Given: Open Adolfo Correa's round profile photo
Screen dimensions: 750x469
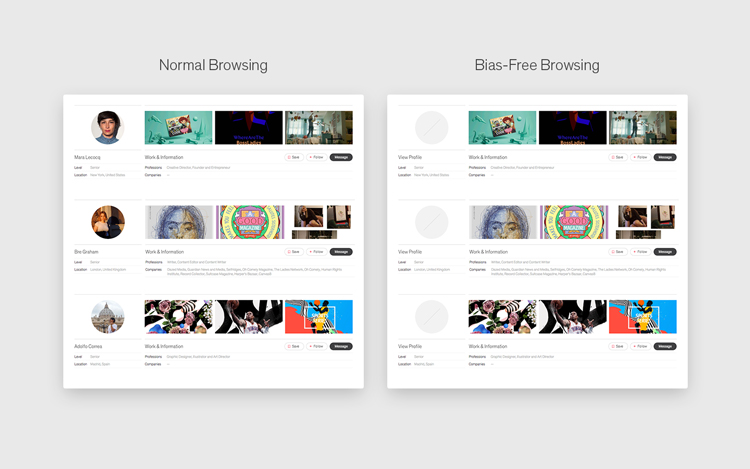Looking at the screenshot, I should tap(108, 317).
